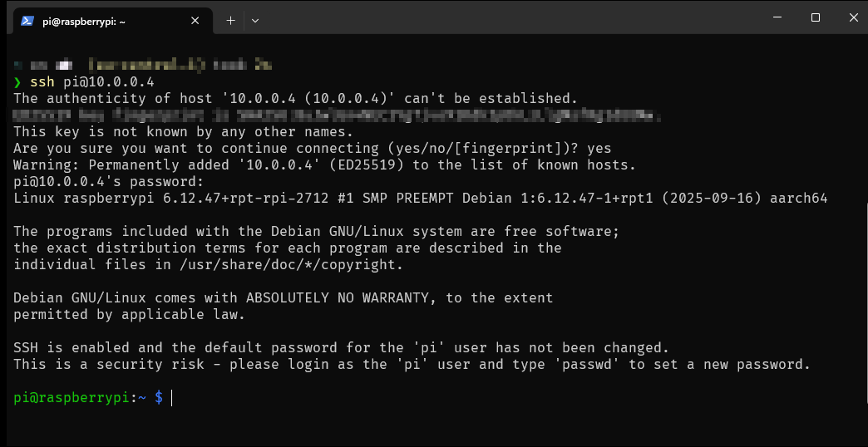Viewport: 868px width, 447px height.
Task: Open a new tab with the plus button
Action: [230, 20]
